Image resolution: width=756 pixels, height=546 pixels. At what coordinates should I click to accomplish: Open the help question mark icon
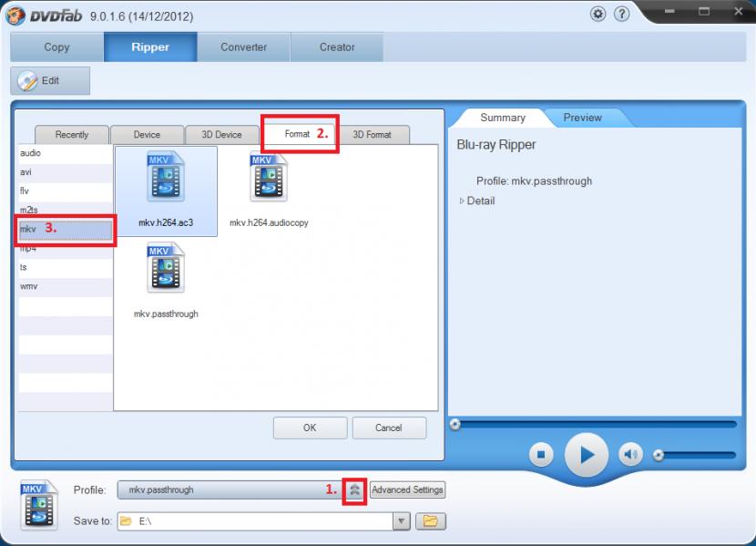click(622, 14)
